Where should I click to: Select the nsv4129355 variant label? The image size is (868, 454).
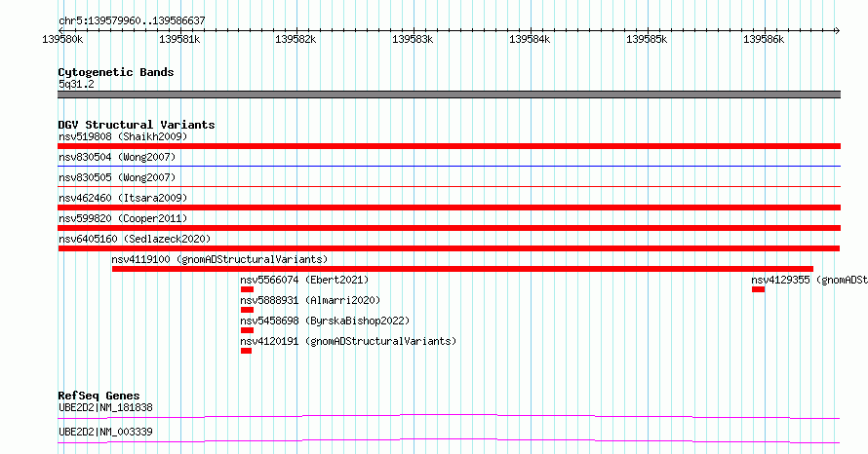coord(809,280)
